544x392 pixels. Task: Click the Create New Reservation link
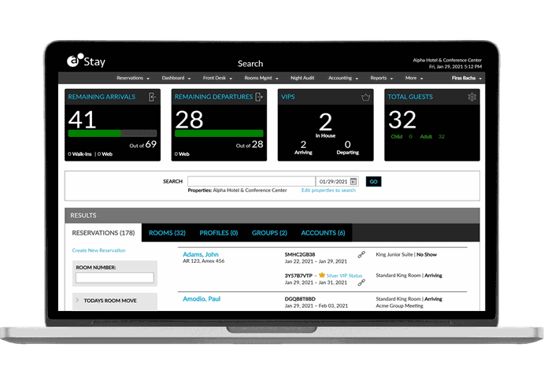click(x=98, y=250)
